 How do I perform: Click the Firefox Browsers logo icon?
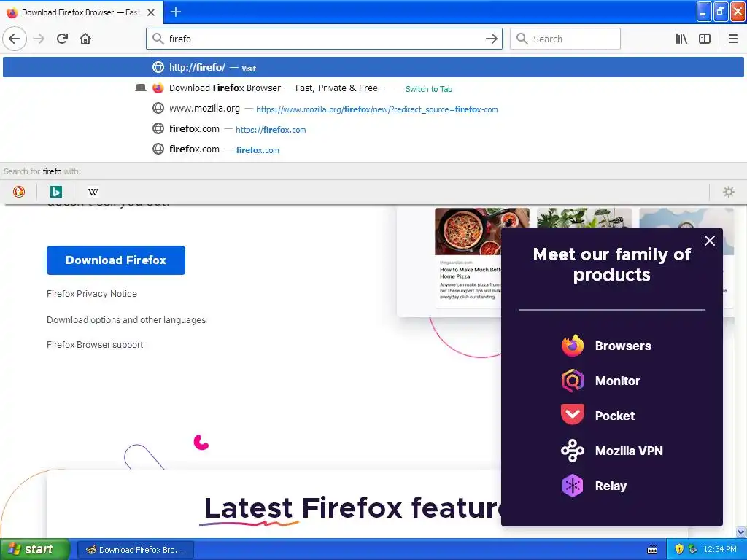tap(572, 346)
